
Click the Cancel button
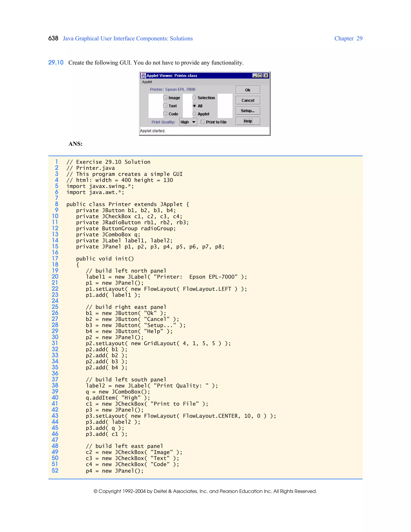(248, 100)
